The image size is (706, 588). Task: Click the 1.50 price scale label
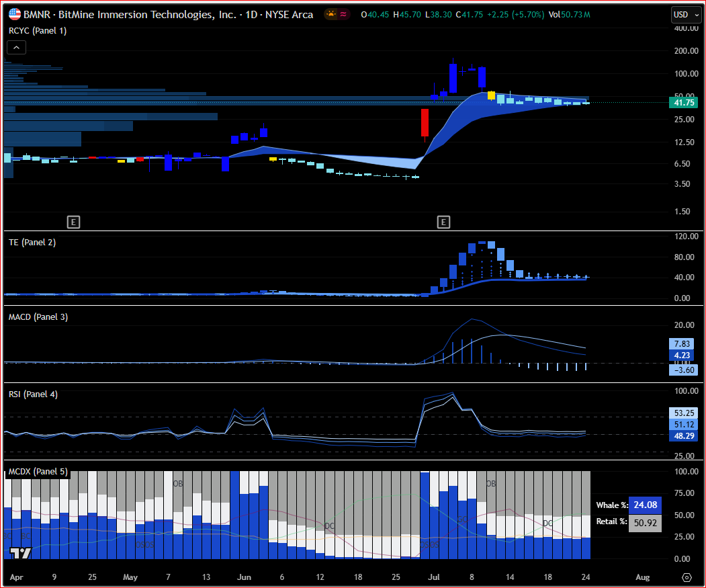(682, 211)
